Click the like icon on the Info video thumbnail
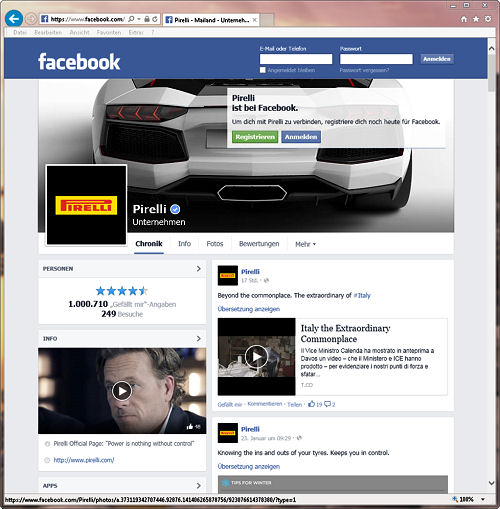 pyautogui.click(x=190, y=426)
